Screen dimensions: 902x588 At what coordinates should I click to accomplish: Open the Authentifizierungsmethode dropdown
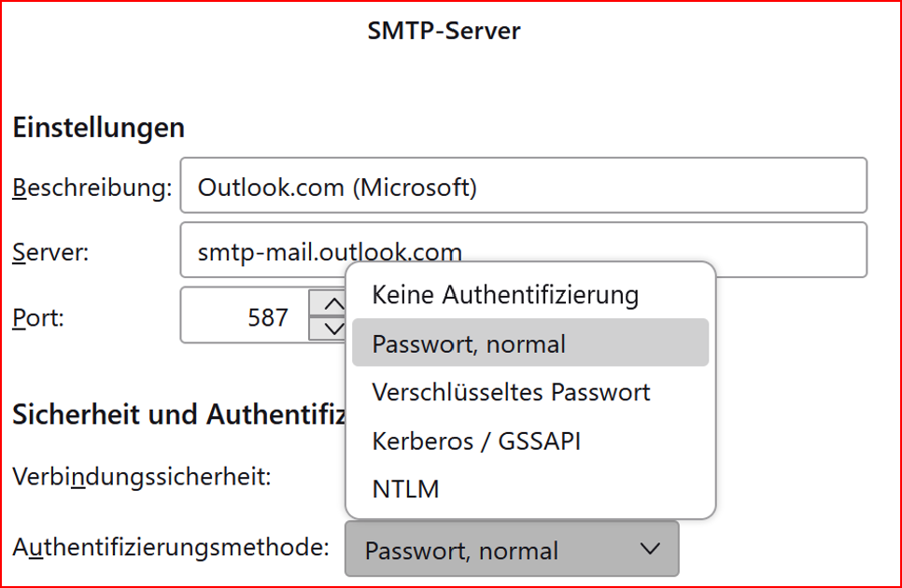tap(511, 550)
